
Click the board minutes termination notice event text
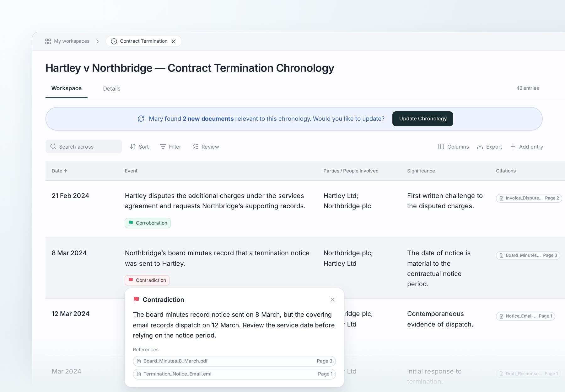pyautogui.click(x=217, y=258)
